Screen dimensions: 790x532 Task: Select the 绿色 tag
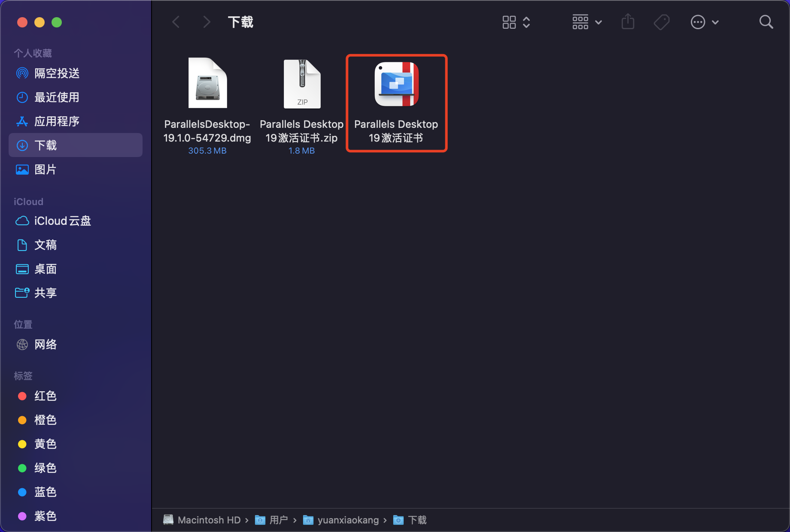tap(76, 468)
